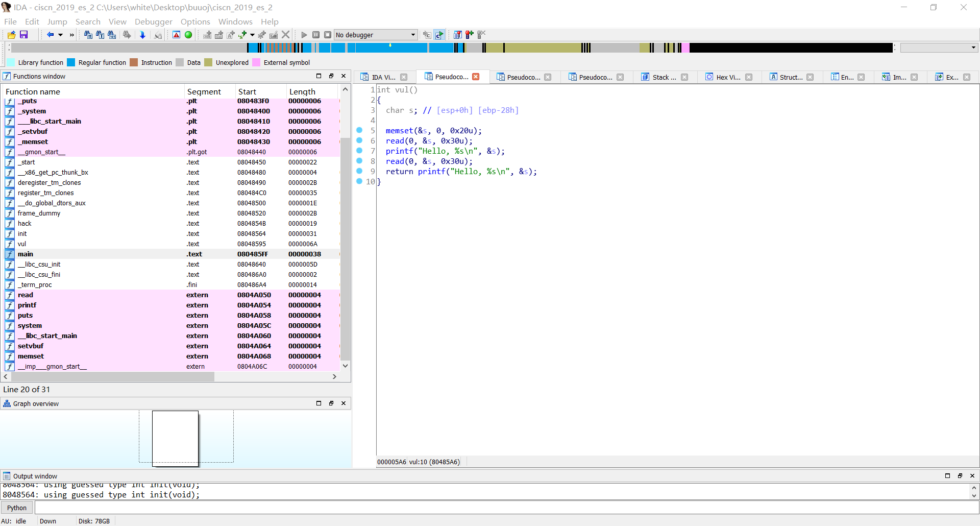
Task: Click the Python button in output window
Action: pyautogui.click(x=17, y=507)
